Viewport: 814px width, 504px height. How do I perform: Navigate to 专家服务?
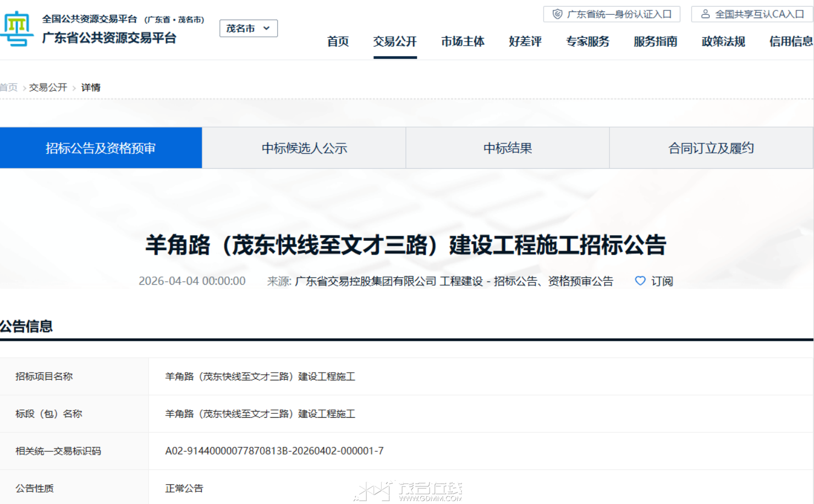point(587,42)
